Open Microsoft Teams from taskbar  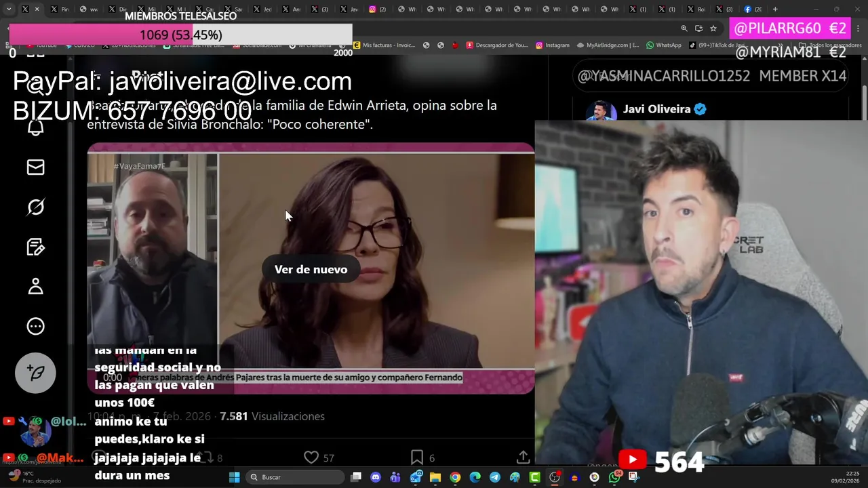coord(395,477)
